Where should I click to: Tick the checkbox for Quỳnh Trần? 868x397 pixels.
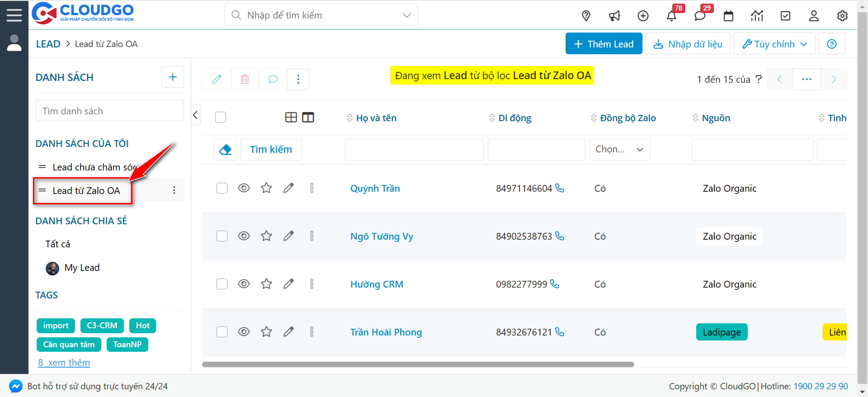[x=222, y=188]
